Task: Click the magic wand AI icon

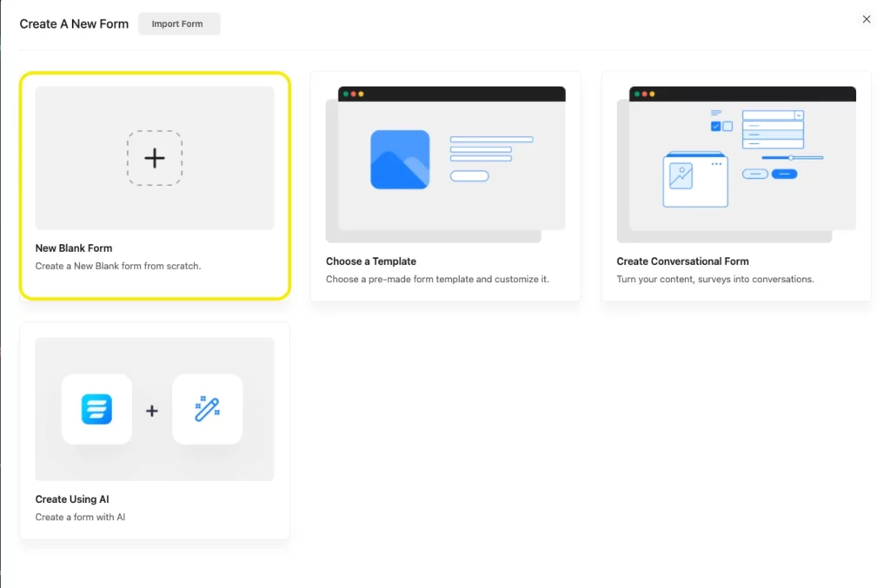Action: pos(207,409)
